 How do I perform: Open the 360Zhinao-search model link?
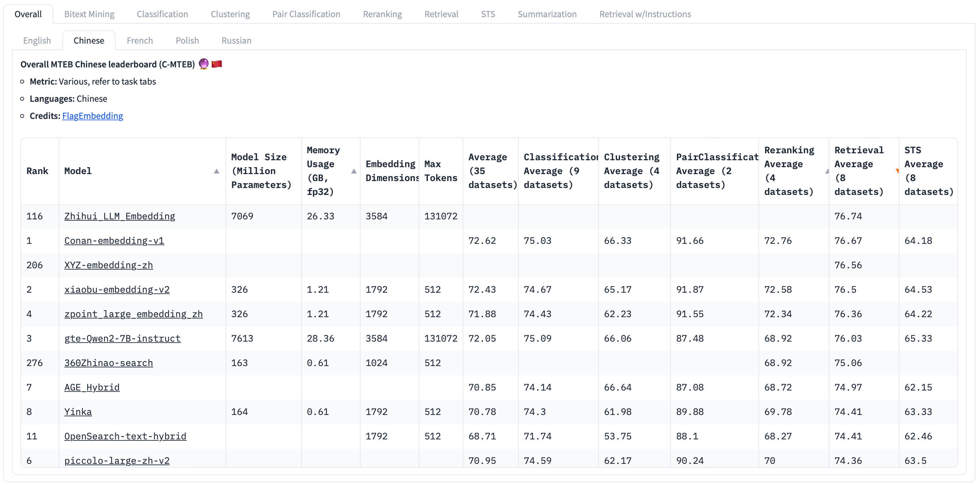click(108, 363)
